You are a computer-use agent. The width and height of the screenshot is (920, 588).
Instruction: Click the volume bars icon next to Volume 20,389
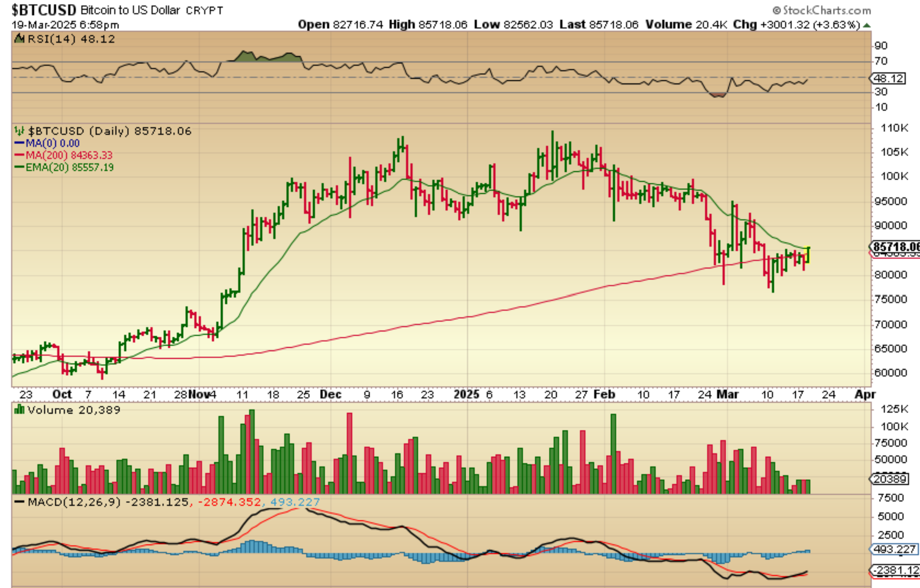tap(19, 410)
